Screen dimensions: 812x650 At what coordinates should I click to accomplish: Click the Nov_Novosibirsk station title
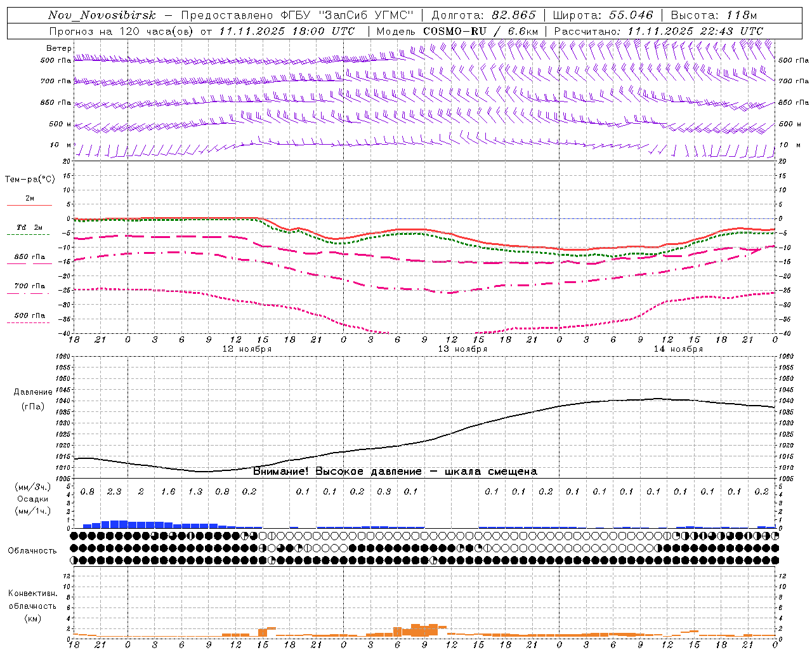[x=102, y=15]
